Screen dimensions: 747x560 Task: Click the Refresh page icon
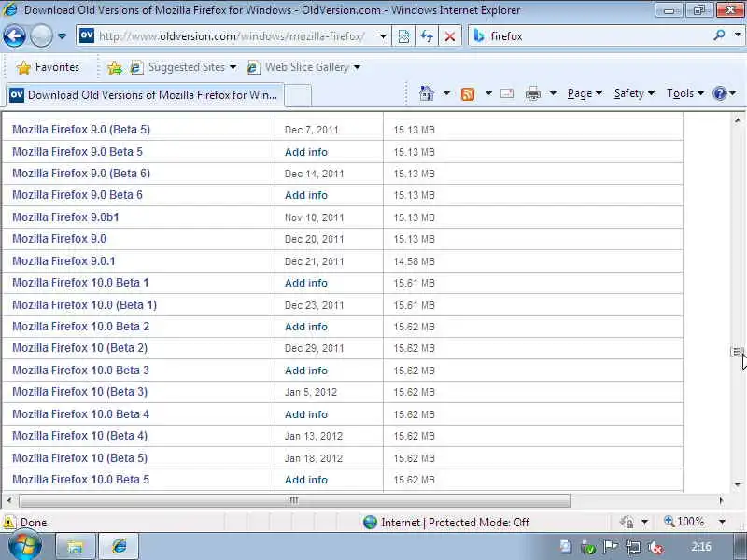427,36
